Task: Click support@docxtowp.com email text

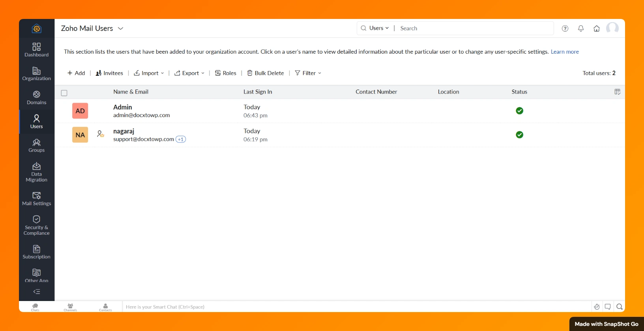Action: [144, 139]
